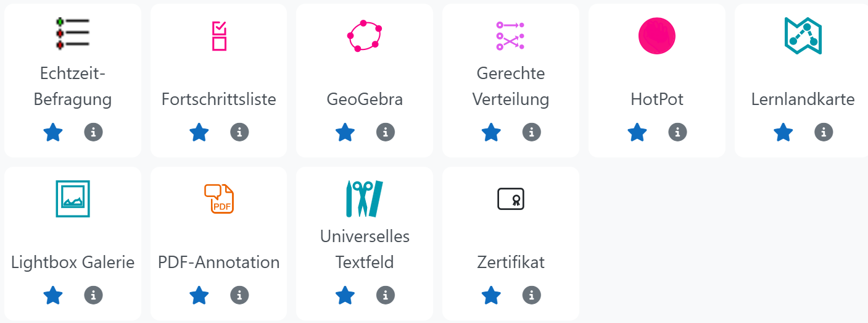Unstar GeoGebra from favorites
This screenshot has width=868, height=323.
click(345, 132)
